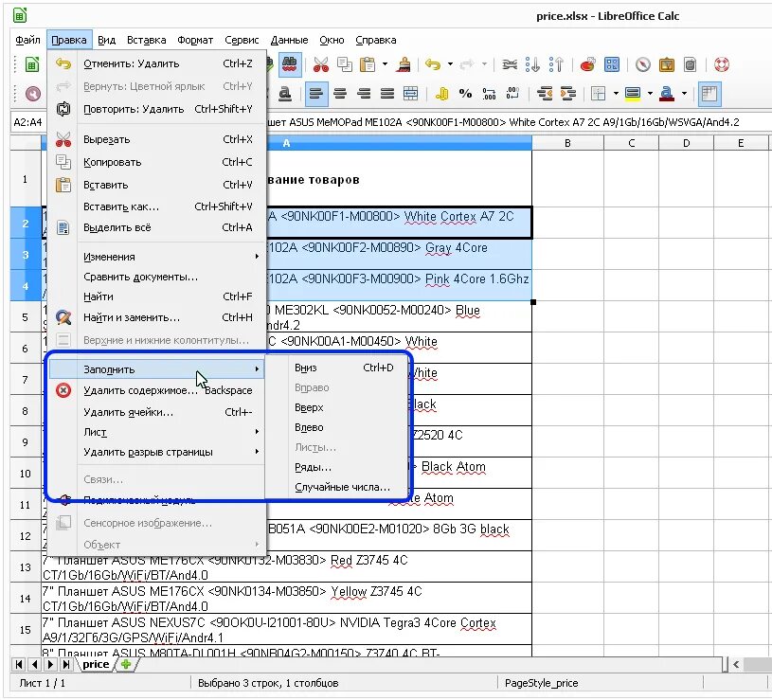This screenshot has width=772, height=700.
Task: Open Font Color dropdown arrow
Action: click(684, 93)
